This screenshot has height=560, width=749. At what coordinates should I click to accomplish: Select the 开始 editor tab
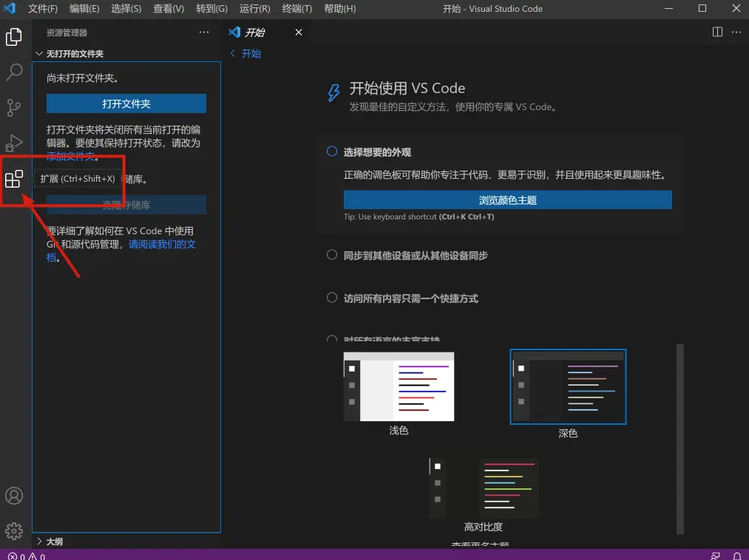[x=266, y=32]
